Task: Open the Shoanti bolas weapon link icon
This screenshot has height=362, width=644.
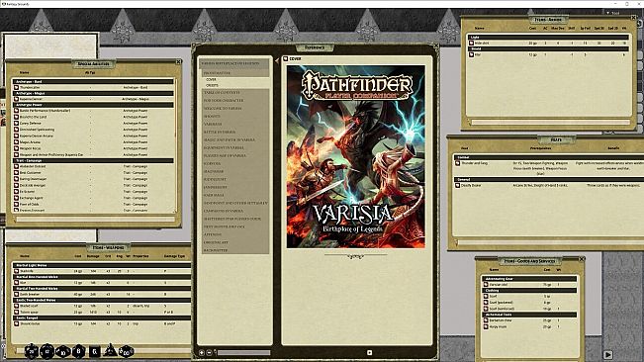Action: (x=16, y=323)
